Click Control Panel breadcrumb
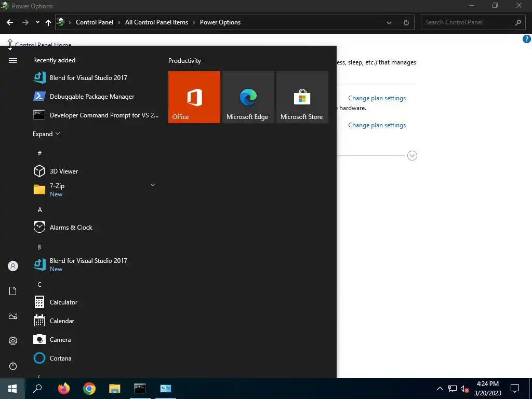 pos(95,22)
